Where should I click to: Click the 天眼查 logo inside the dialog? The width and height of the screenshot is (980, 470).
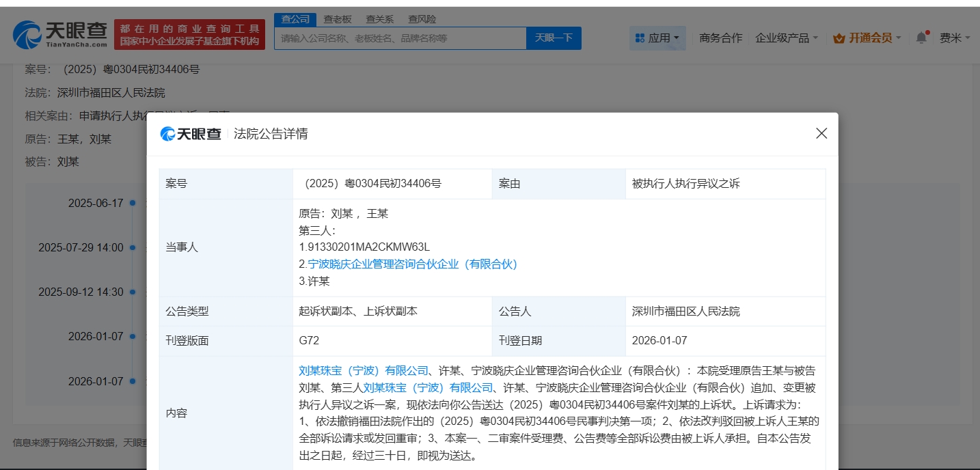(191, 134)
